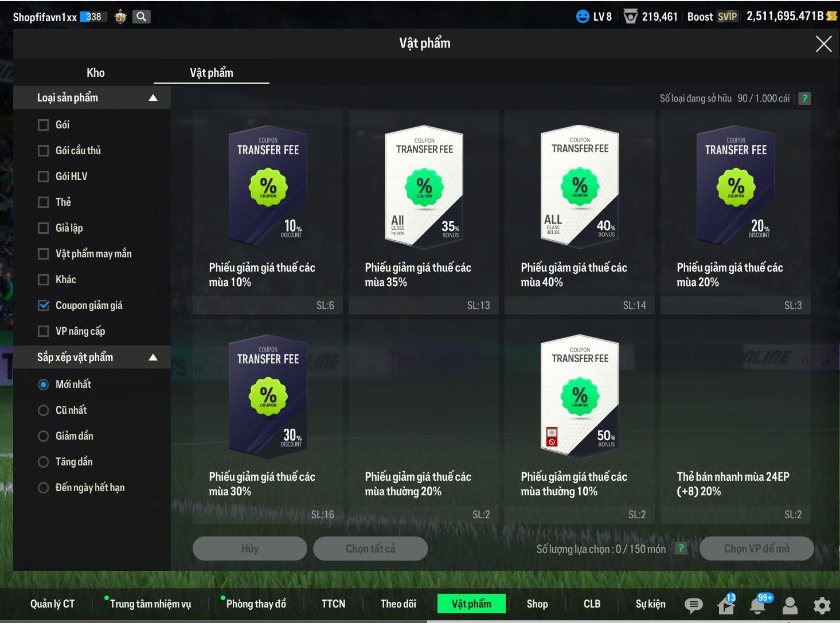The width and height of the screenshot is (840, 623).
Task: Uncheck the Coupon giảm giá filter
Action: pos(43,305)
